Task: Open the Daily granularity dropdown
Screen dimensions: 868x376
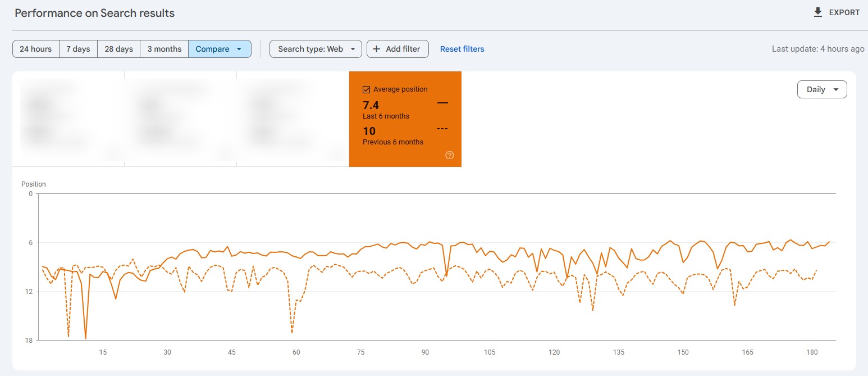Action: 822,89
